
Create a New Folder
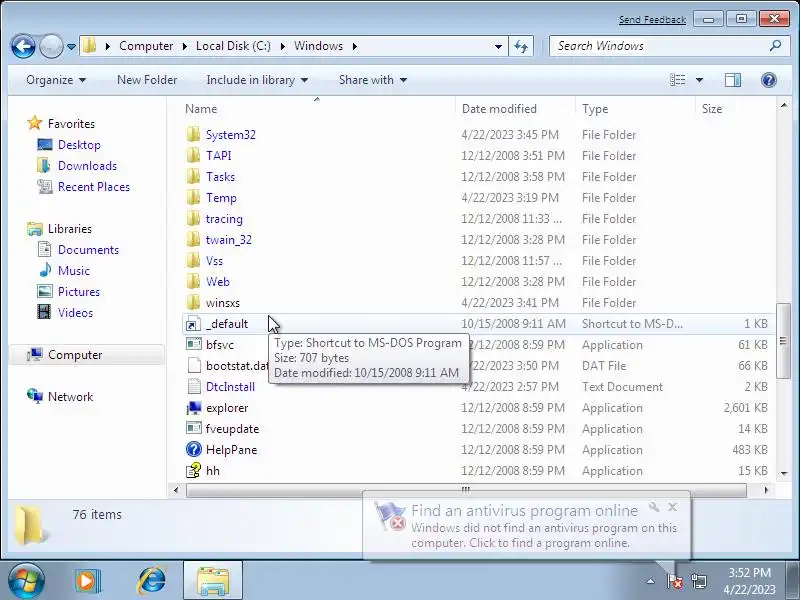(147, 80)
